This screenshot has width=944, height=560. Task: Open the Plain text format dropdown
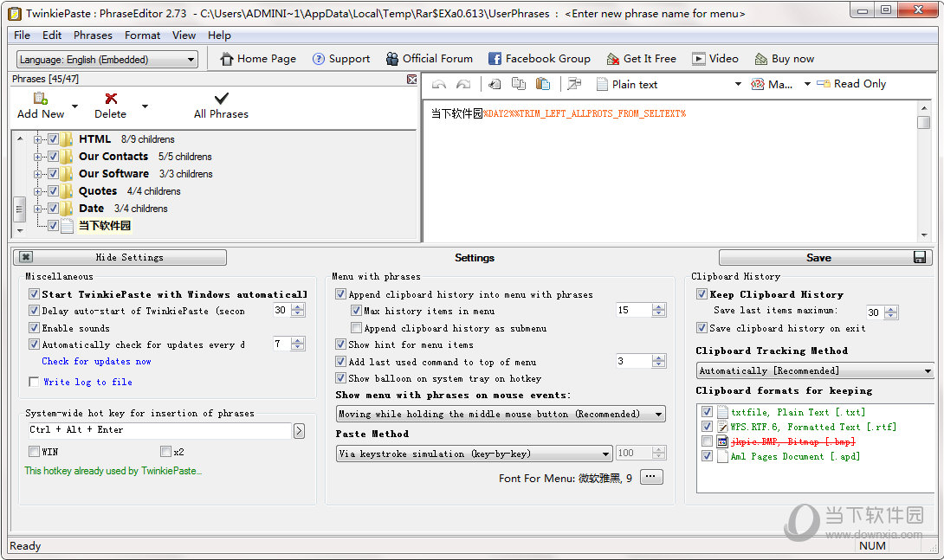(x=738, y=84)
